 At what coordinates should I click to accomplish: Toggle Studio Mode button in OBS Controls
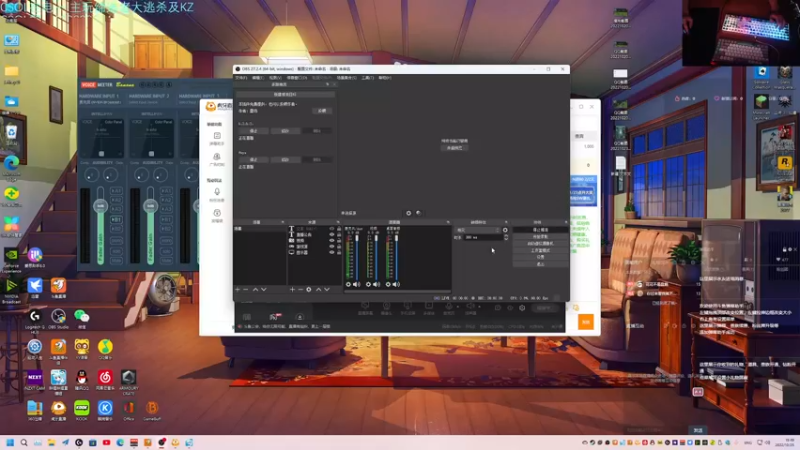[540, 251]
